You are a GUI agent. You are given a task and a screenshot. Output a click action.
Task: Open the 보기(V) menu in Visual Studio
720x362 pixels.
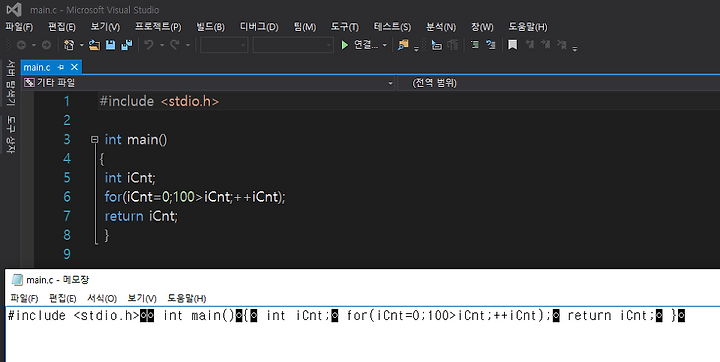(105, 27)
